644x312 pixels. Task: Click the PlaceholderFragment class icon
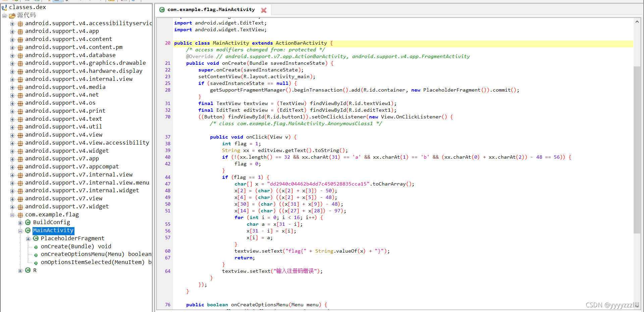(x=36, y=239)
